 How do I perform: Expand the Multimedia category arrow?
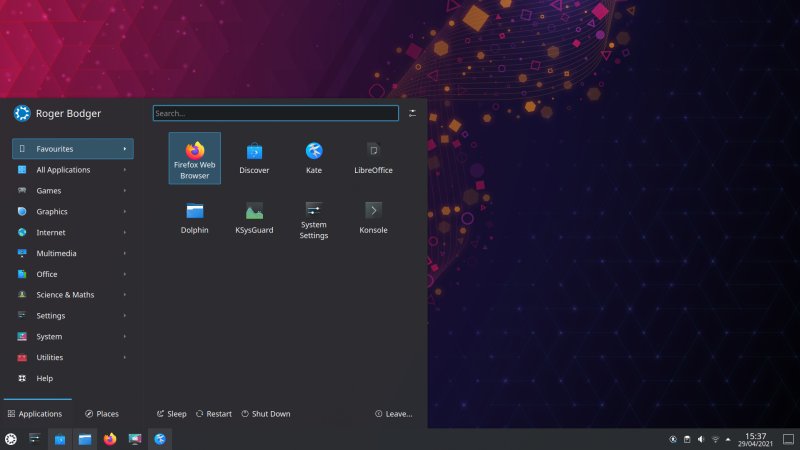pyautogui.click(x=124, y=254)
